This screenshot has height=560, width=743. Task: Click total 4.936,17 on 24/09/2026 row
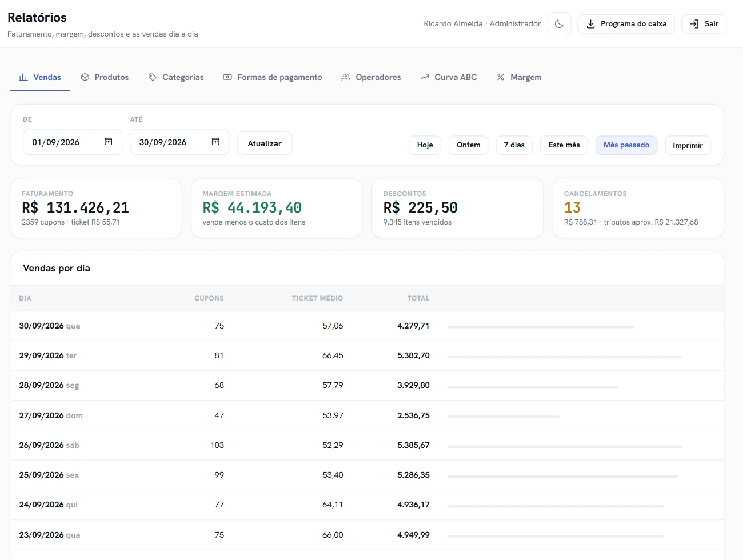coord(413,505)
